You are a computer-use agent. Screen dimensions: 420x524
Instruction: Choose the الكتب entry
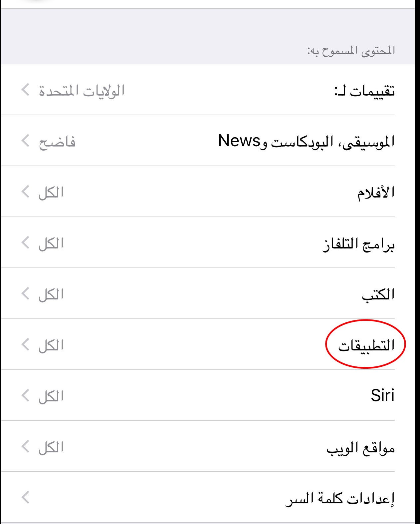pyautogui.click(x=378, y=295)
